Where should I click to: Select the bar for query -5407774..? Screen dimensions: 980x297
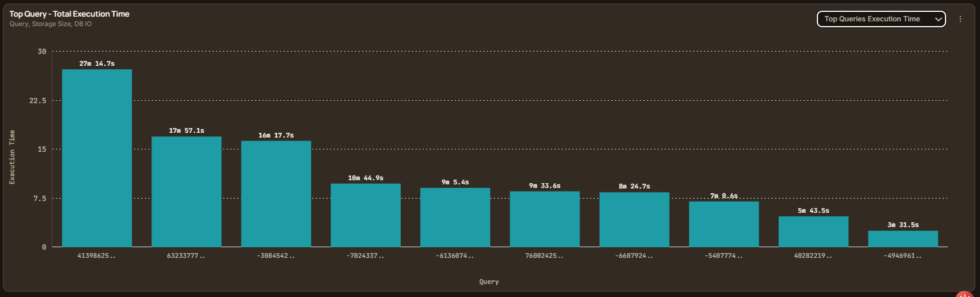click(724, 224)
